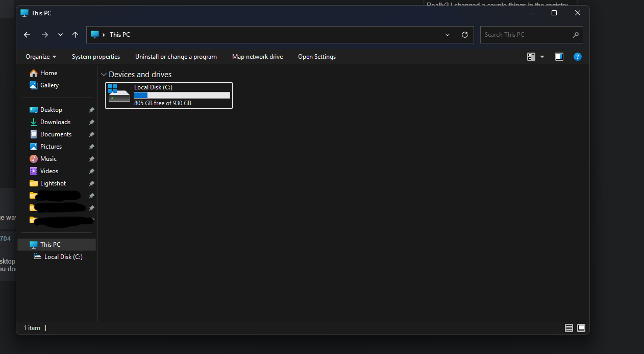Click Uninstall or change a program

(x=176, y=57)
